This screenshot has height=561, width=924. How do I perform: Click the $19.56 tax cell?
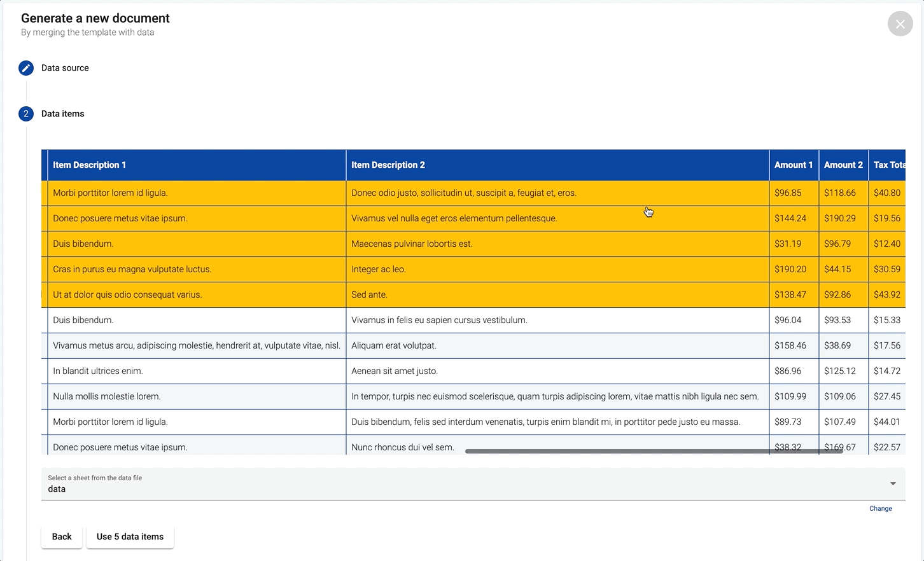(887, 219)
